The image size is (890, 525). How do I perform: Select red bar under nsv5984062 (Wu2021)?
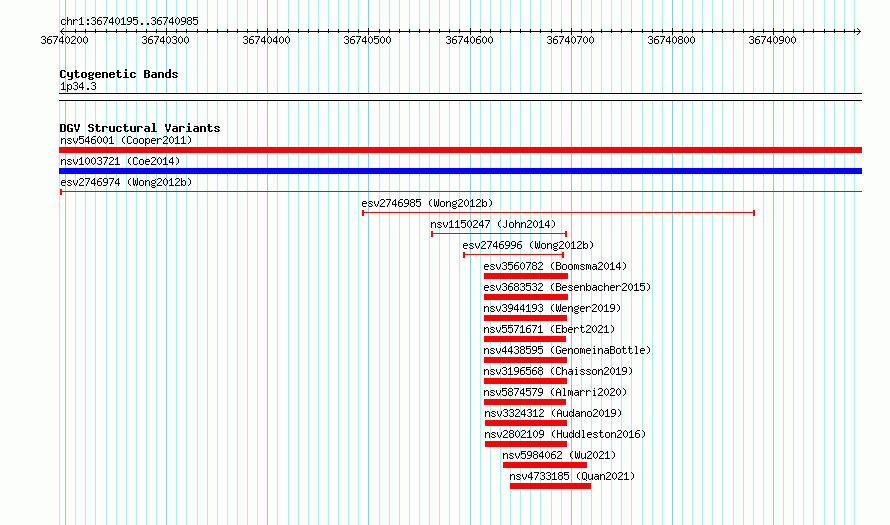click(545, 465)
